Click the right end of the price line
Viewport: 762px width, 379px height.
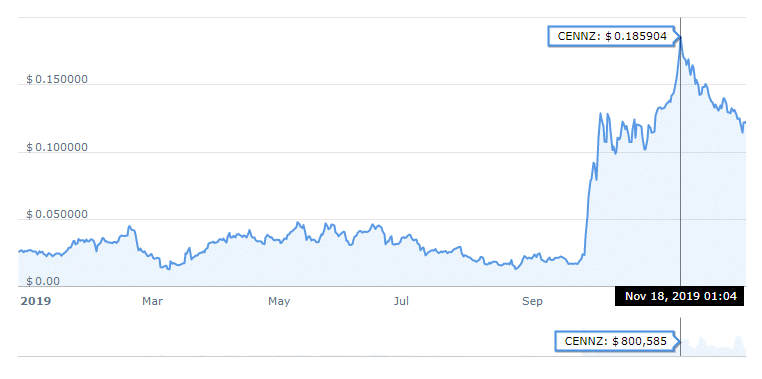click(744, 122)
